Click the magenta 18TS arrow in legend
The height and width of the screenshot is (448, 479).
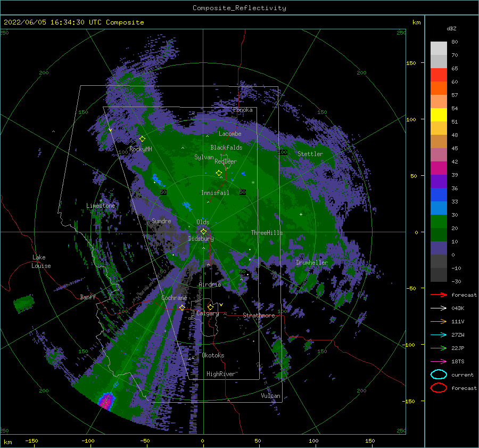point(439,362)
